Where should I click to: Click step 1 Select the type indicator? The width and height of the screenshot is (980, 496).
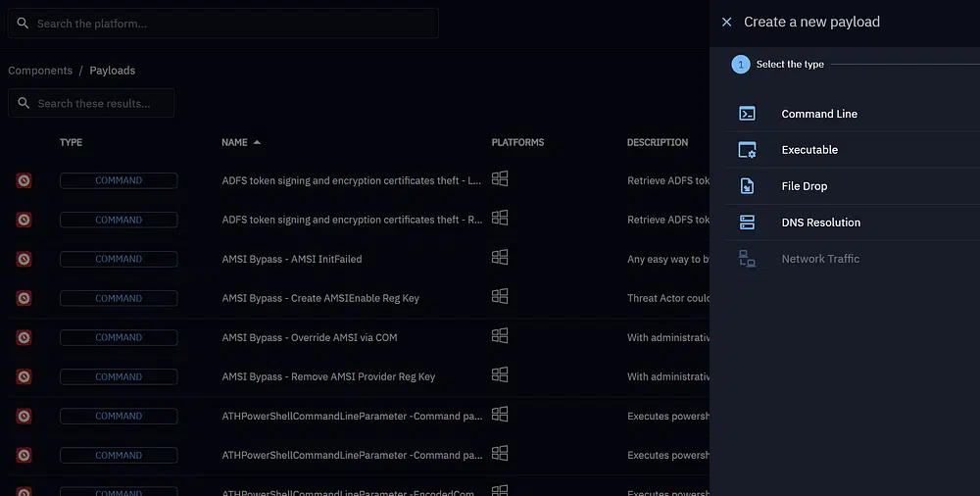click(x=741, y=65)
